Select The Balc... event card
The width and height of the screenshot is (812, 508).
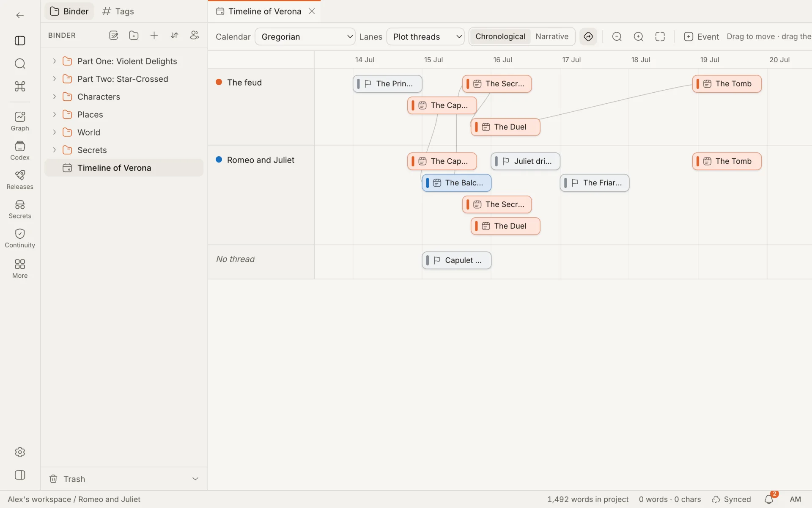[457, 183]
